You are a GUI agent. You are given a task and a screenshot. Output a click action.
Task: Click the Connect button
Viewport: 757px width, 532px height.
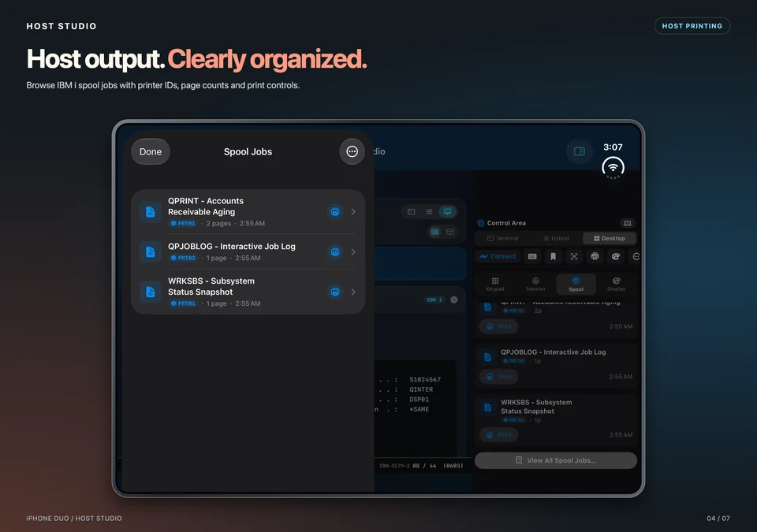click(498, 256)
